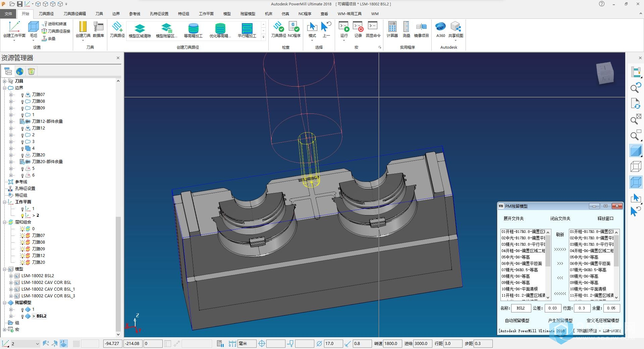Click shaded view icon in right toolbar
This screenshot has height=349, width=644.
point(636,151)
